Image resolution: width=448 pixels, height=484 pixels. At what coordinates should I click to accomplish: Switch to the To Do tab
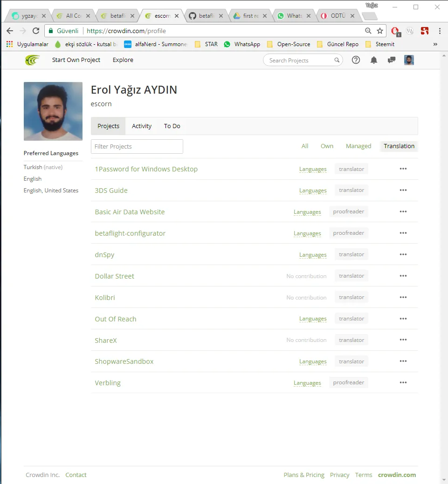coord(172,126)
